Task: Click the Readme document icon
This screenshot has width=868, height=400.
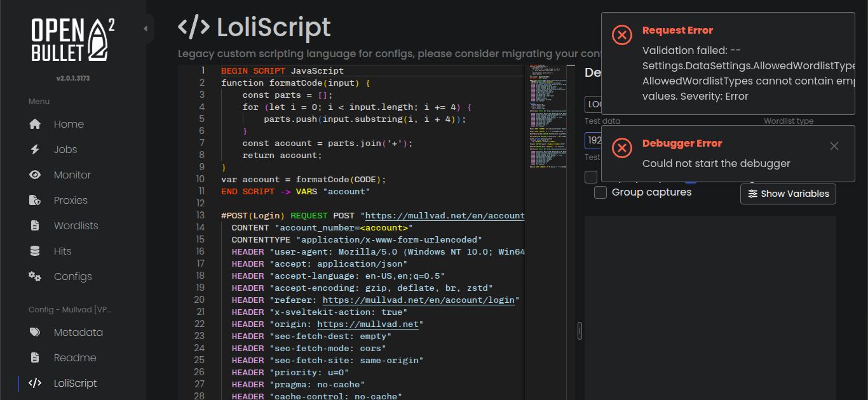Action: click(x=35, y=357)
